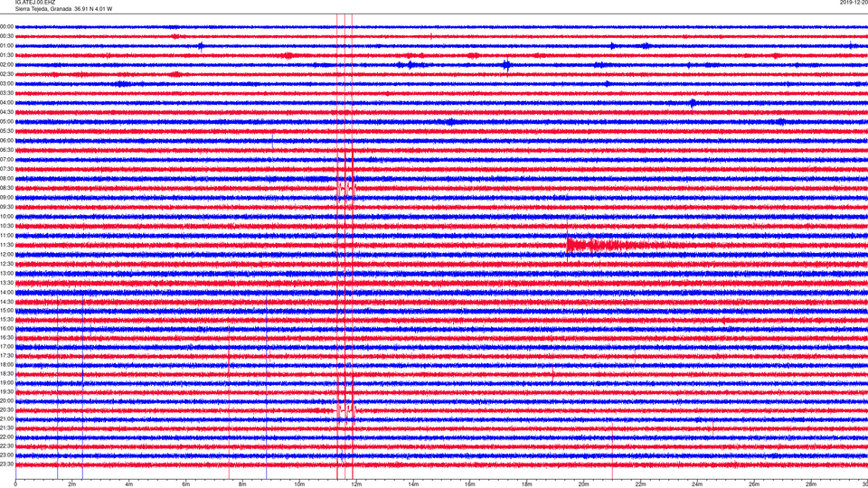Select the 06:00 trace time label
Viewport: 868px width, 488px height.
point(7,141)
